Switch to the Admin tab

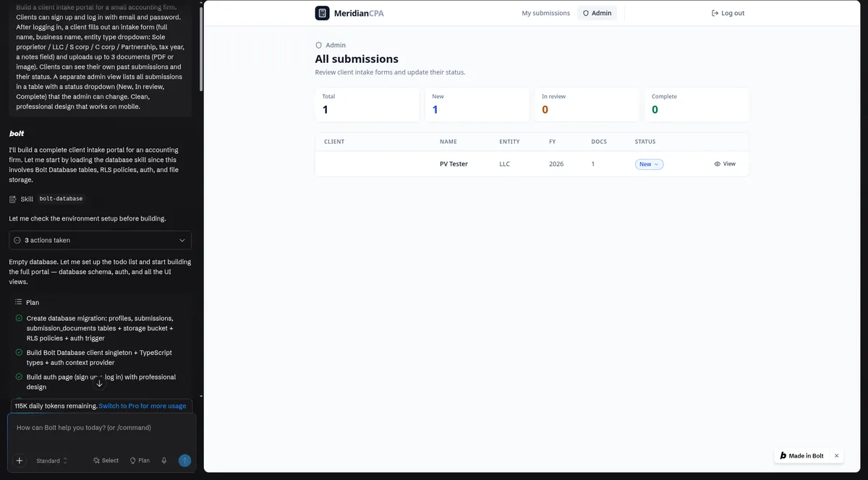click(x=597, y=13)
